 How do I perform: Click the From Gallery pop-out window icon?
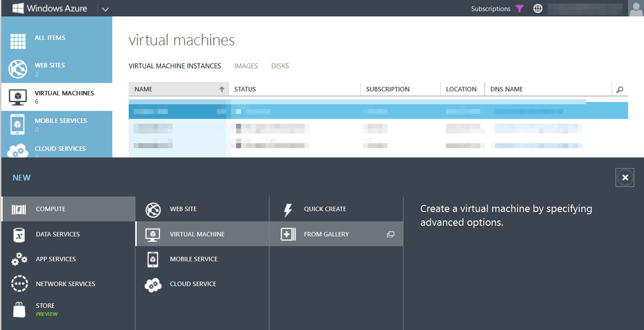pos(391,234)
